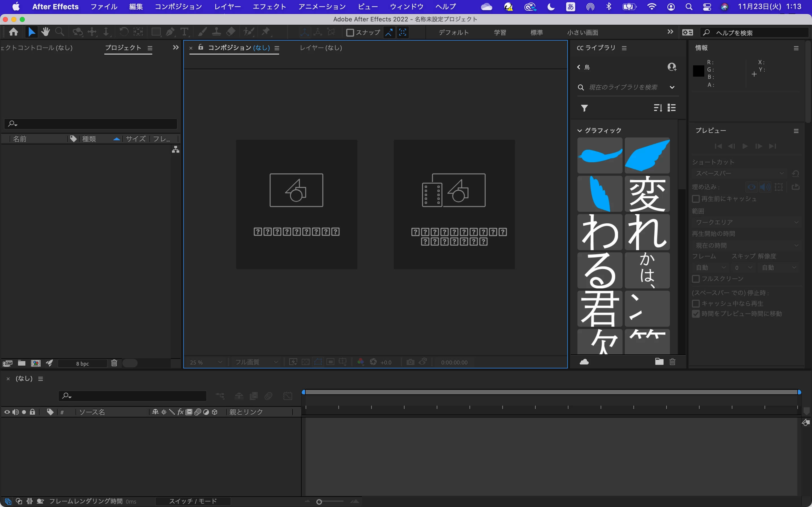Open the エフェクト menu
This screenshot has width=812, height=507.
[269, 7]
